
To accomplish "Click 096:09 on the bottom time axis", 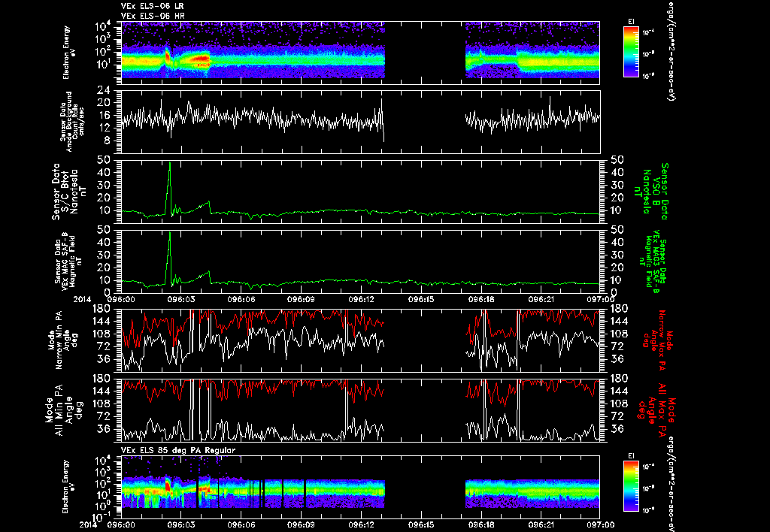I will coord(301,523).
